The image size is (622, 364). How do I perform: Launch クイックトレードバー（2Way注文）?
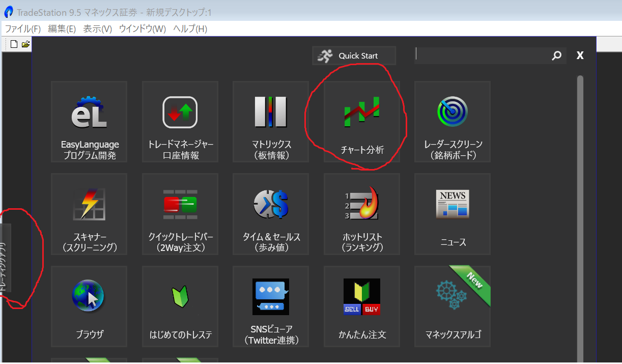pyautogui.click(x=180, y=214)
